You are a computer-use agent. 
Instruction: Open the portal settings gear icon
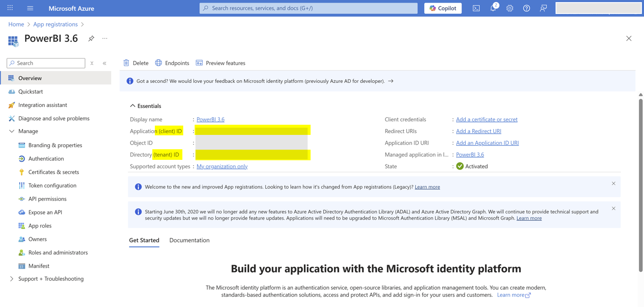point(509,8)
